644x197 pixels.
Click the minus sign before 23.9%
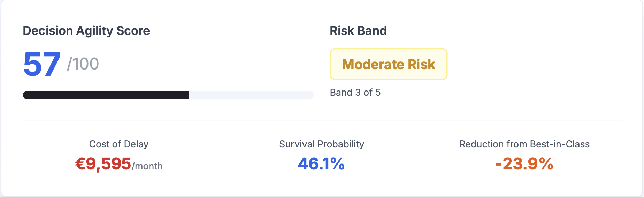click(498, 165)
